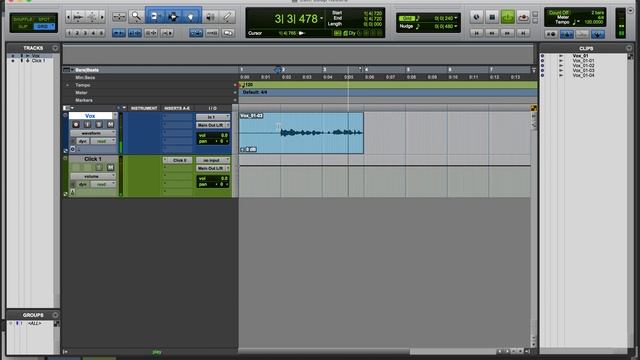The image size is (640, 360).
Task: Toggle Grid edit mode
Action: pyautogui.click(x=43, y=27)
